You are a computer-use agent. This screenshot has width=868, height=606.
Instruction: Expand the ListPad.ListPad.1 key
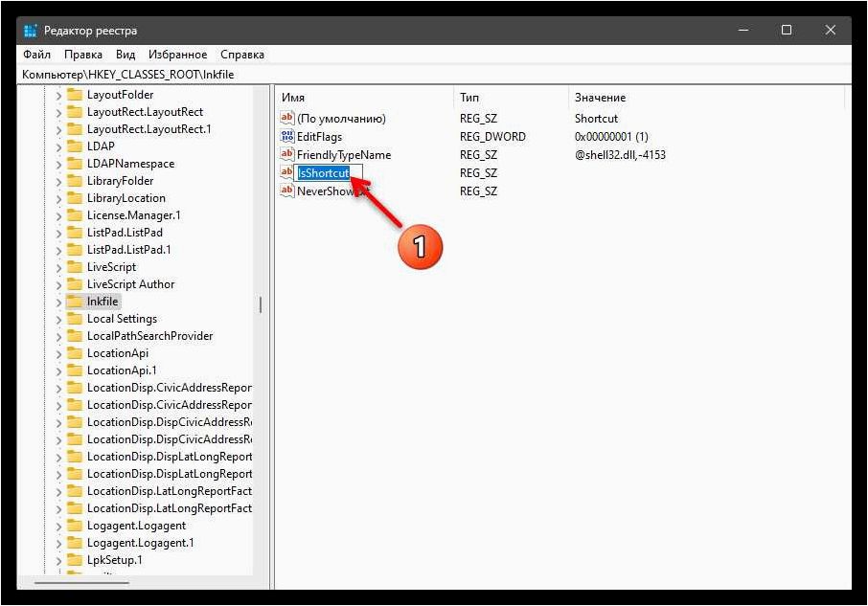(x=58, y=251)
